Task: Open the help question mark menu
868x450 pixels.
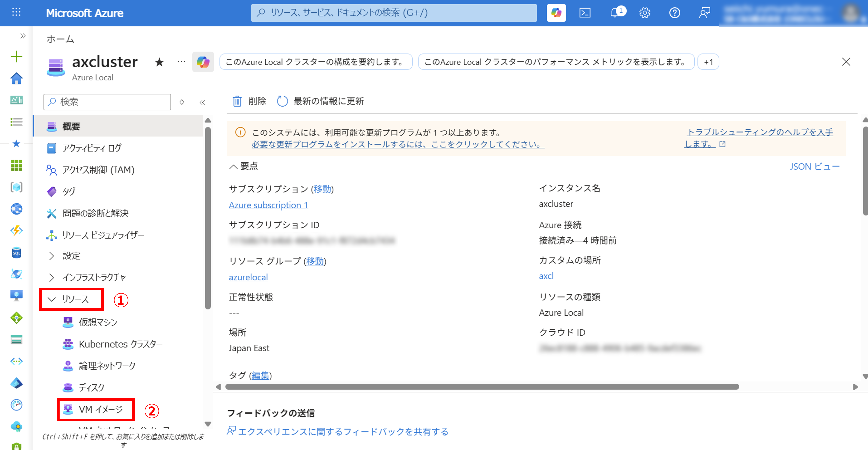Action: pyautogui.click(x=674, y=13)
